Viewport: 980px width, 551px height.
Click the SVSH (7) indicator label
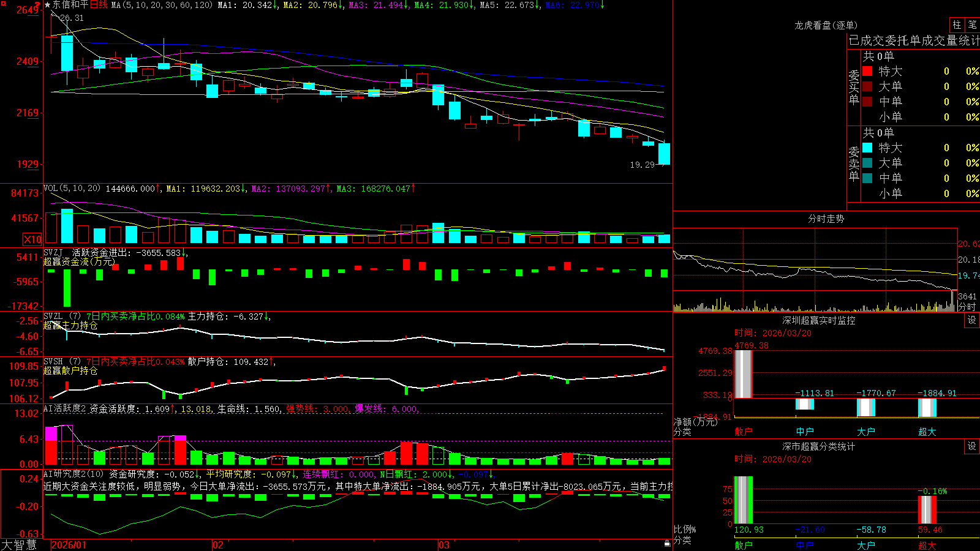click(62, 361)
